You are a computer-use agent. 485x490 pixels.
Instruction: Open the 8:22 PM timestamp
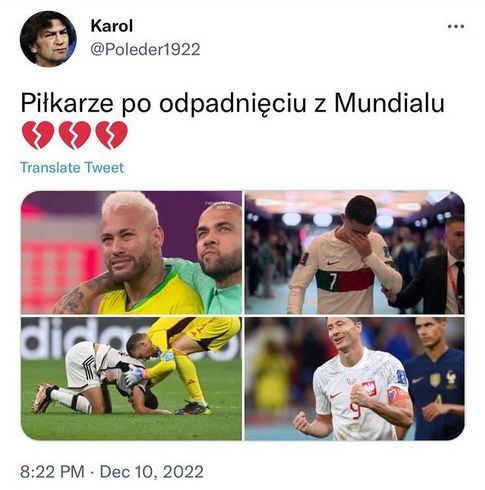tap(52, 472)
